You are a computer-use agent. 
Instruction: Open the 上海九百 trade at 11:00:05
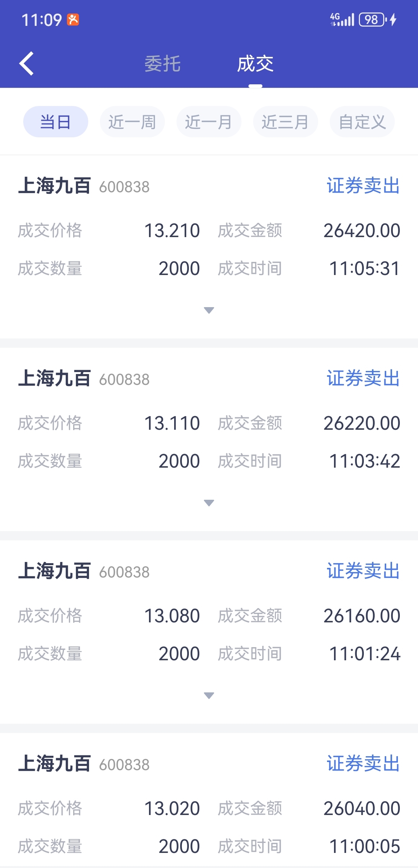(55, 764)
